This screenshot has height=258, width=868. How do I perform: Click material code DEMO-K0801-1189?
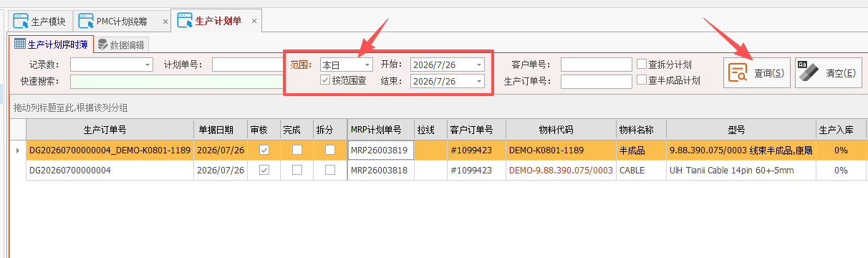[x=561, y=150]
